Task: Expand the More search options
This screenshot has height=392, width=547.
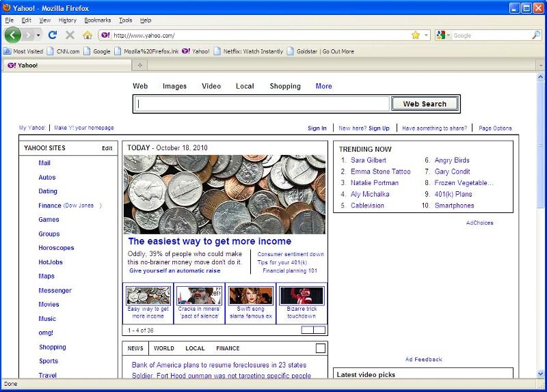Action: (323, 86)
